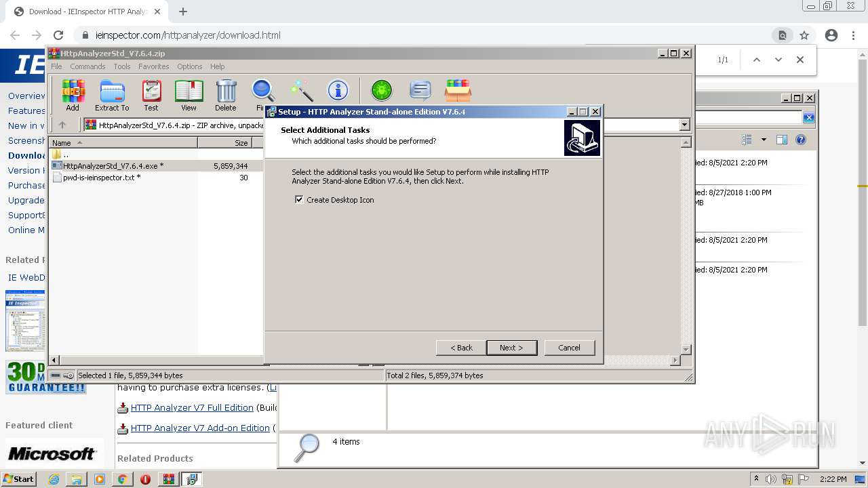Open the Explorer view options dropdown arrow
The image size is (868, 488).
(764, 140)
